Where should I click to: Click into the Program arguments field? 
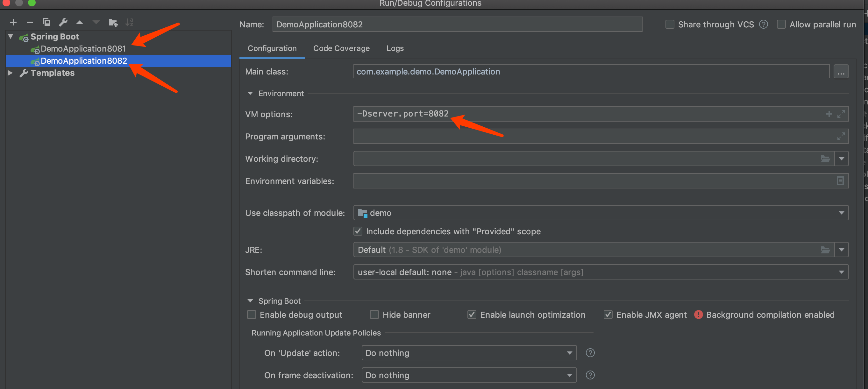pyautogui.click(x=593, y=136)
